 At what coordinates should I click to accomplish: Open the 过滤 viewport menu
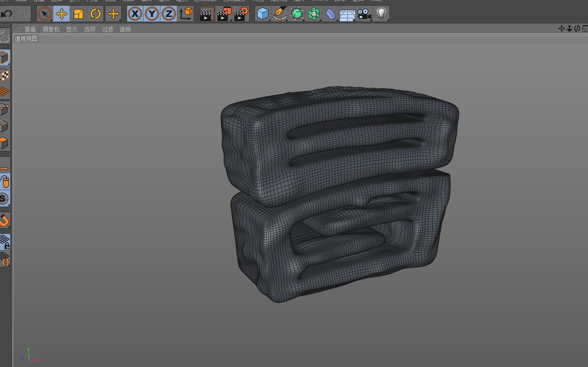[107, 29]
